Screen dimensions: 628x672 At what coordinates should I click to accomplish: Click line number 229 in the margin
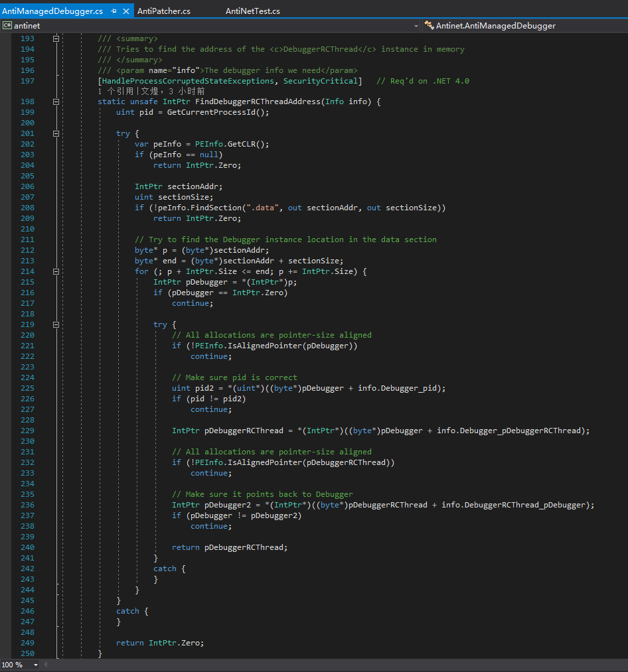tap(27, 431)
